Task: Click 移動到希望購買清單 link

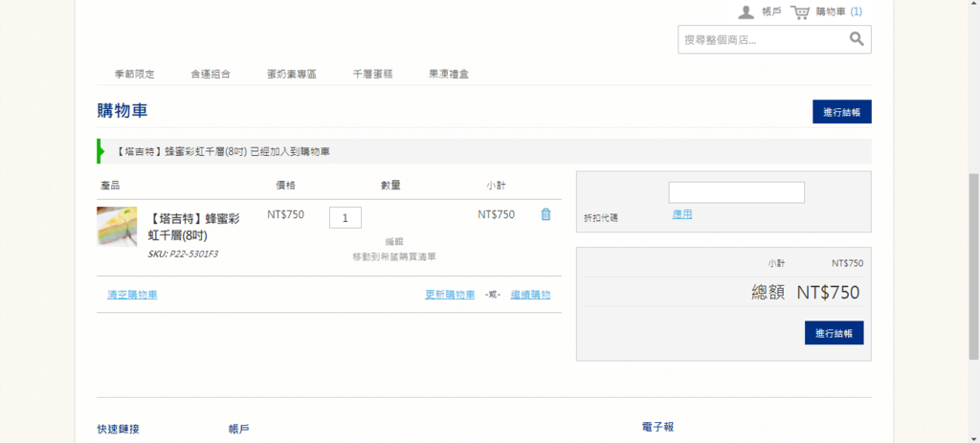Action: tap(394, 256)
